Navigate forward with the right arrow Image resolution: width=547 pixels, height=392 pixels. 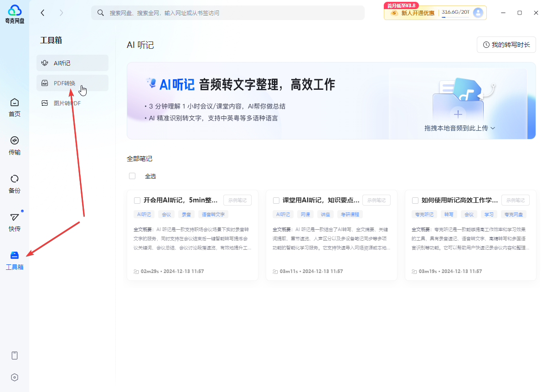[62, 13]
